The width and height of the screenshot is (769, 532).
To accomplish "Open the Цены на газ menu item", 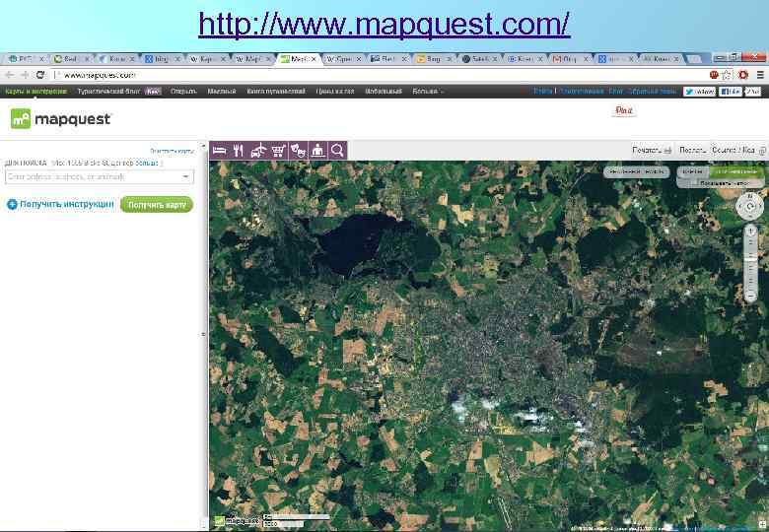I will [335, 92].
